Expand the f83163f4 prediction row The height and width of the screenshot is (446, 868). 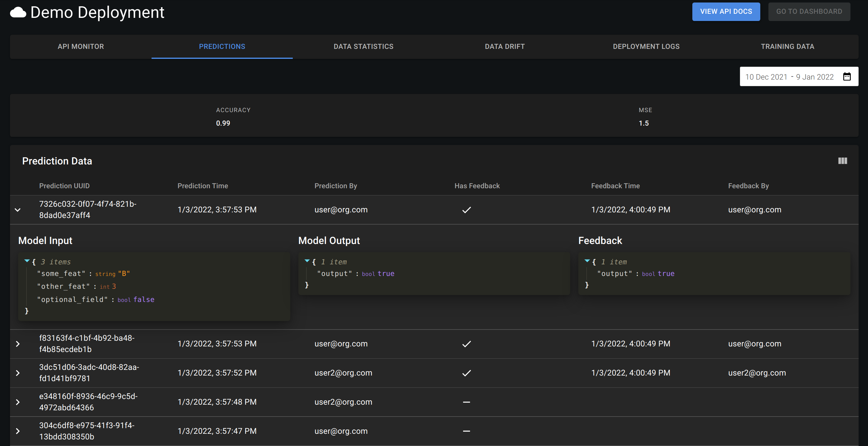pos(18,344)
